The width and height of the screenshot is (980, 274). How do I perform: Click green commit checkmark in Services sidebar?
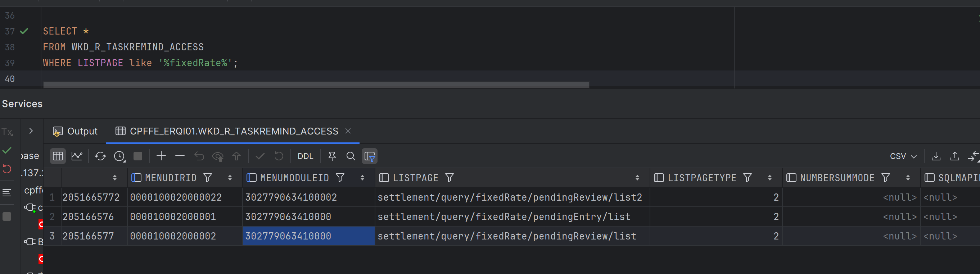pyautogui.click(x=7, y=151)
